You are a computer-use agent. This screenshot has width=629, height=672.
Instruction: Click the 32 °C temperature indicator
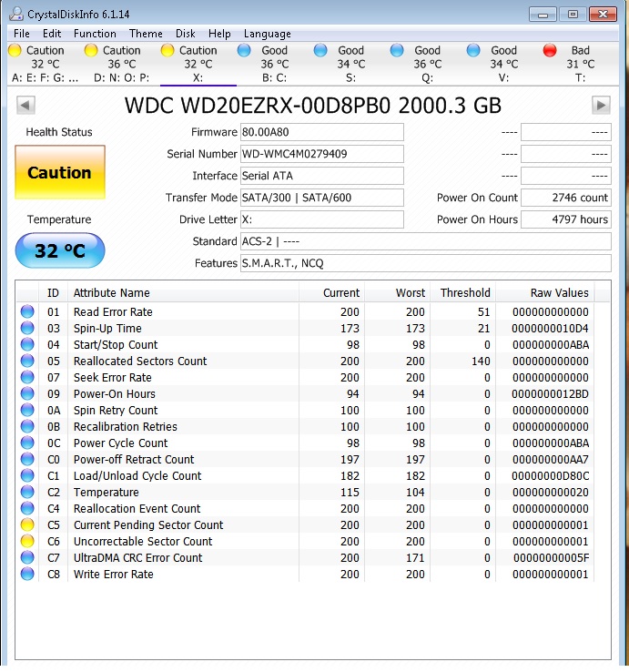click(60, 250)
